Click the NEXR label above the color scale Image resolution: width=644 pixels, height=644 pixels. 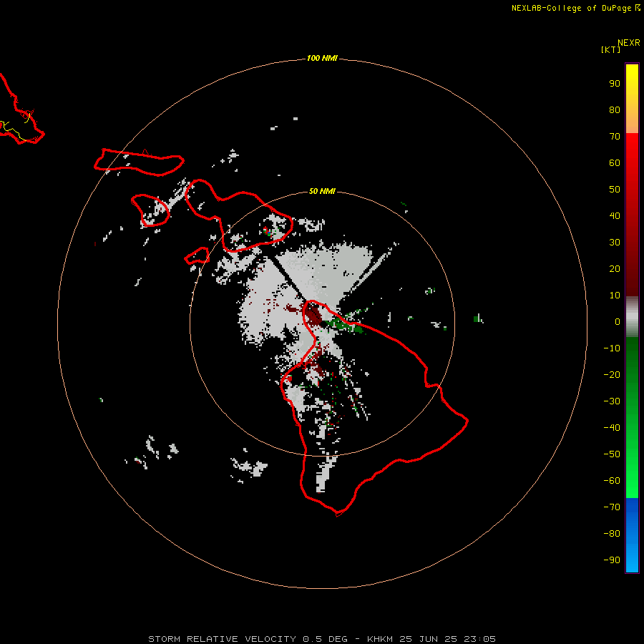(629, 43)
